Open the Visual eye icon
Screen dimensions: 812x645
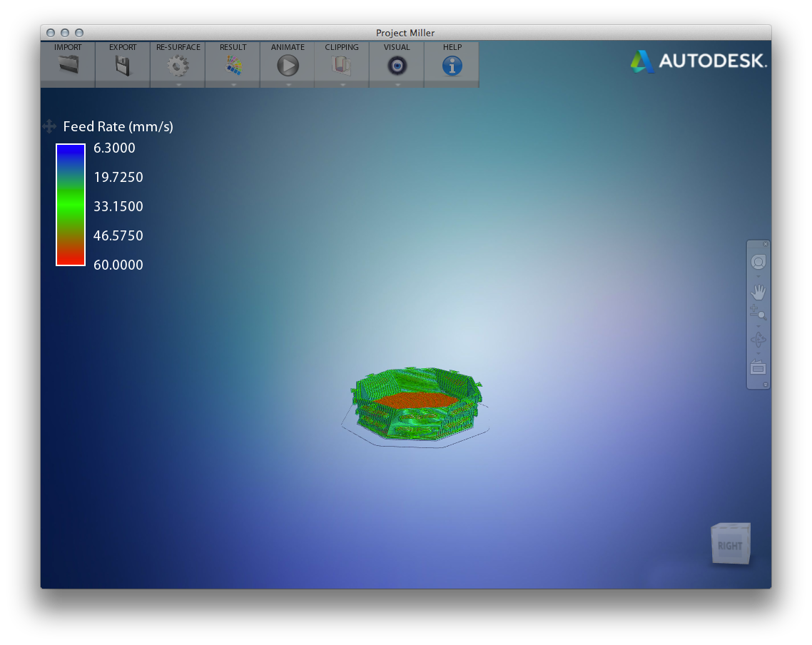(x=397, y=66)
